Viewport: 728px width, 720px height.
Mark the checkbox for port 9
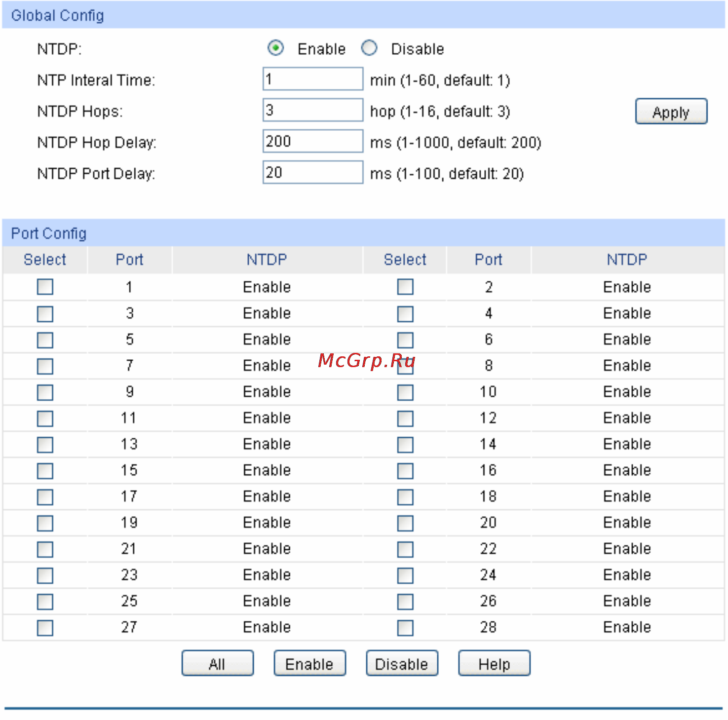(45, 392)
